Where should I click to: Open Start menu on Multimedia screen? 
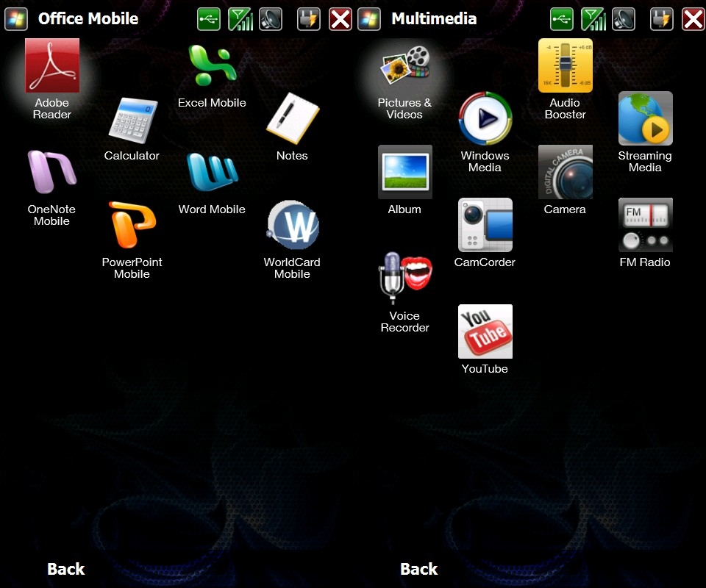point(369,19)
